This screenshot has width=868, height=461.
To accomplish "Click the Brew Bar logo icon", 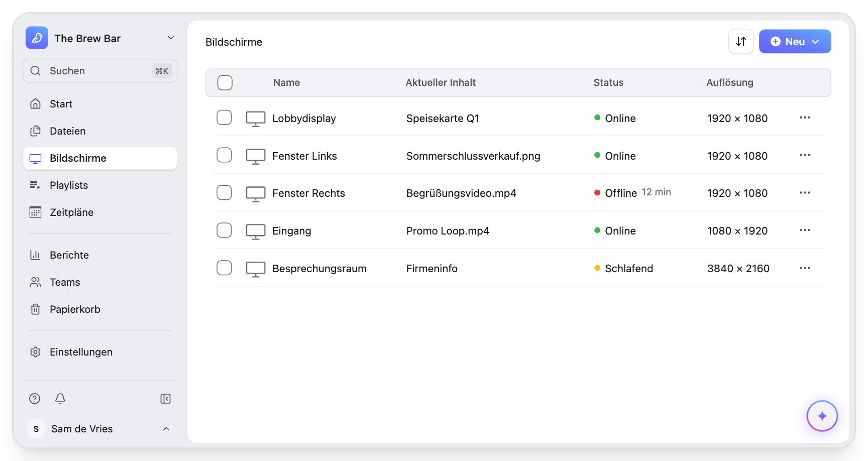I will [37, 38].
